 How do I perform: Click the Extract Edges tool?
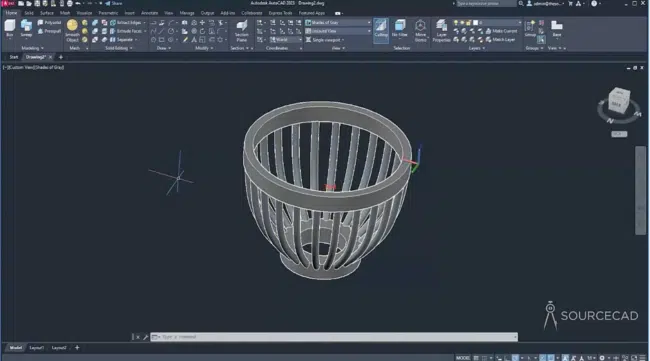128,23
